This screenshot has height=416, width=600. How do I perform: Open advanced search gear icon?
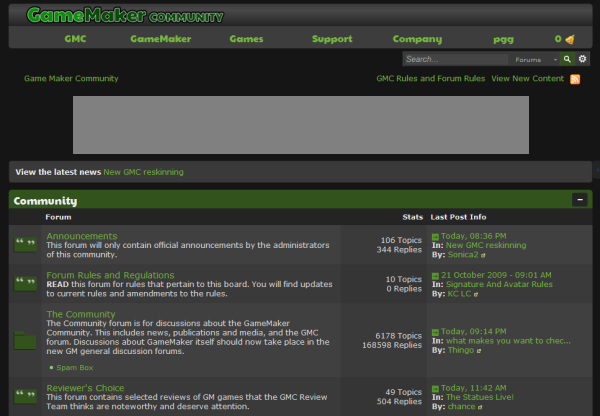pyautogui.click(x=582, y=59)
